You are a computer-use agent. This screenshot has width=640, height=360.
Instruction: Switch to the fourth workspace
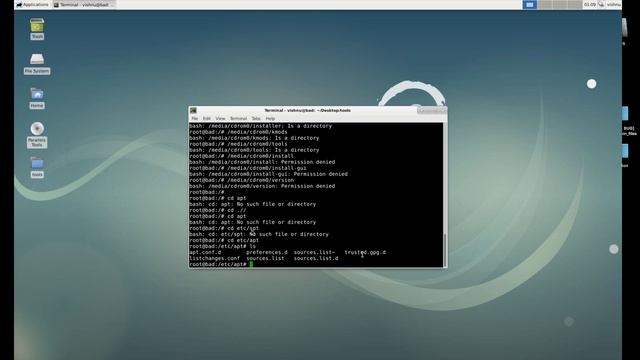click(575, 4)
